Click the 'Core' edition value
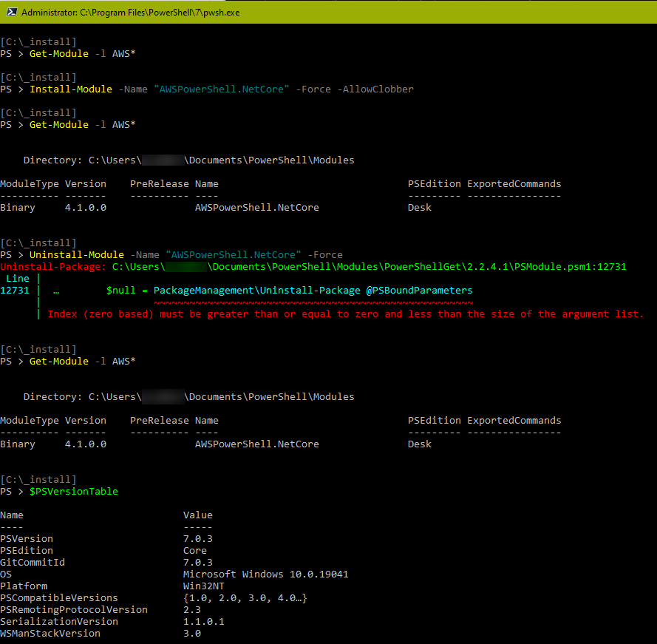This screenshot has height=644, width=657. (195, 551)
